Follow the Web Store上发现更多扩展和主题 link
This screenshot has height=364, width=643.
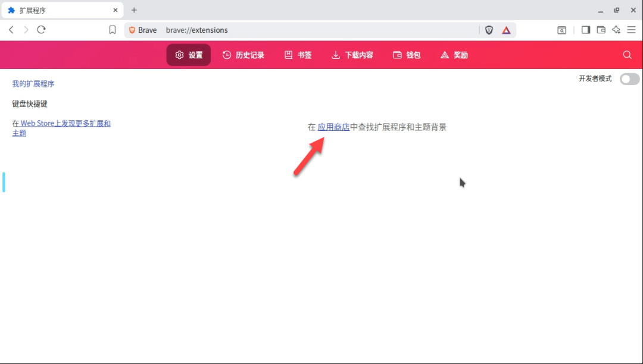click(x=61, y=128)
